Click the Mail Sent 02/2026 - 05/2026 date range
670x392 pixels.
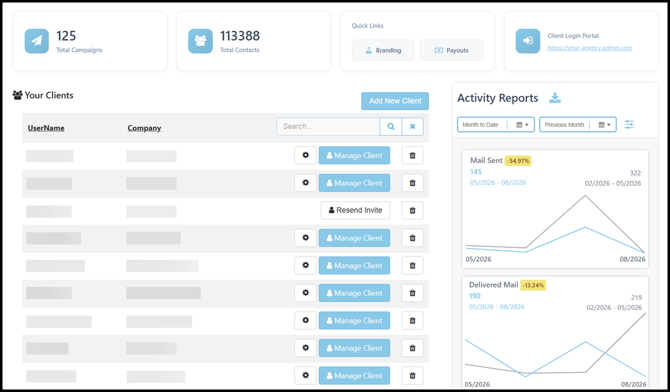(x=613, y=183)
